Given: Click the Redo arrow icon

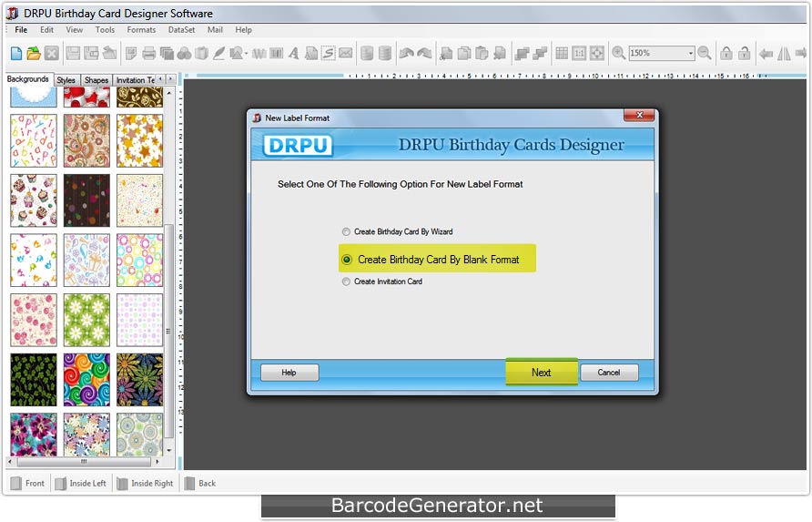Looking at the screenshot, I should [424, 53].
